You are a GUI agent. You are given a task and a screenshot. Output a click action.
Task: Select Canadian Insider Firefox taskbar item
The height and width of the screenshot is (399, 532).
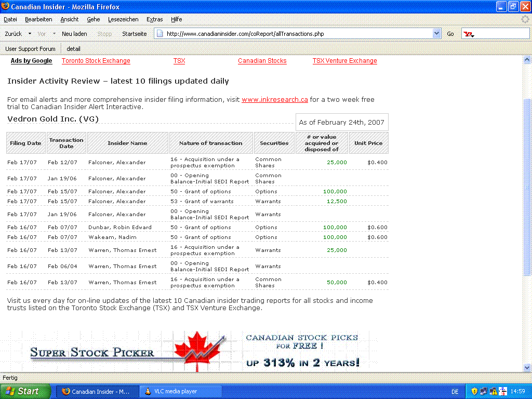pyautogui.click(x=98, y=391)
